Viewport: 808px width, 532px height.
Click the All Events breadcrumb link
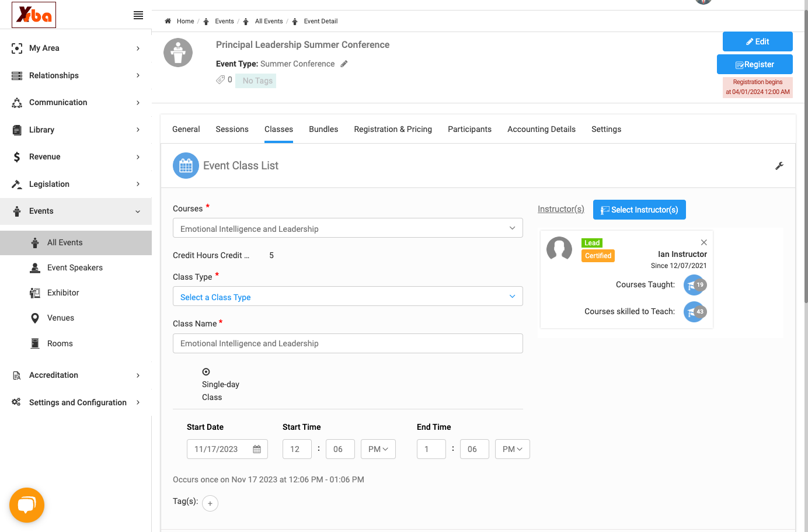coord(269,21)
